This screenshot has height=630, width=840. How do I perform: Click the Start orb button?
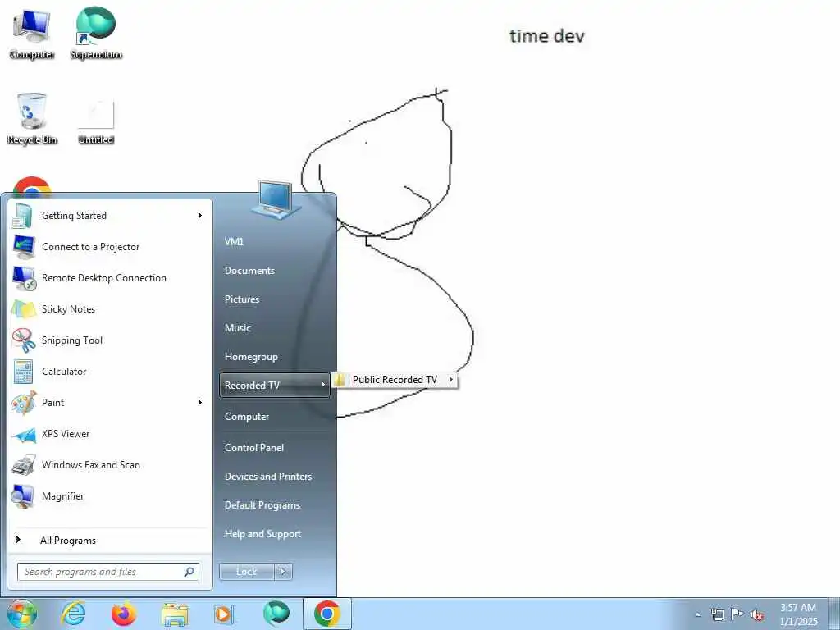pyautogui.click(x=21, y=614)
